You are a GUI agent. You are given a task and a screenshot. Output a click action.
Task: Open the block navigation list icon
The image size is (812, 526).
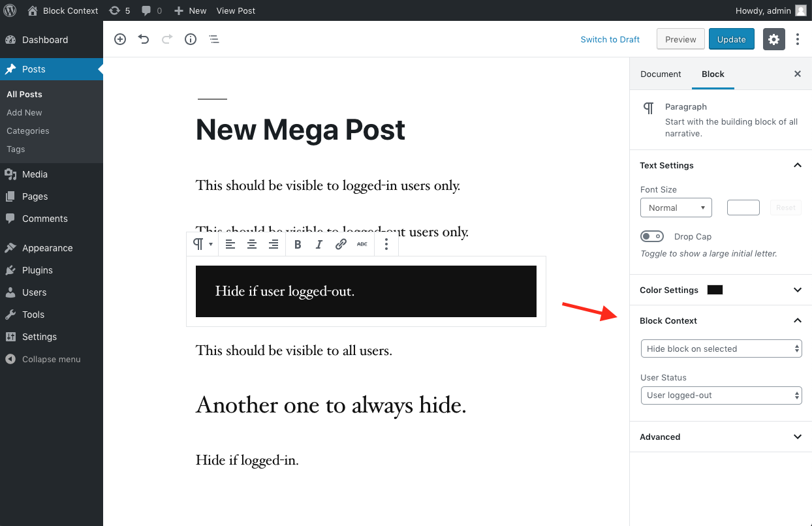214,39
